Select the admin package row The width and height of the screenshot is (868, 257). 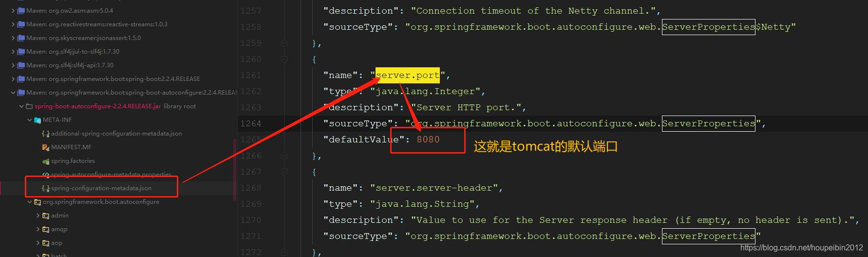point(60,215)
